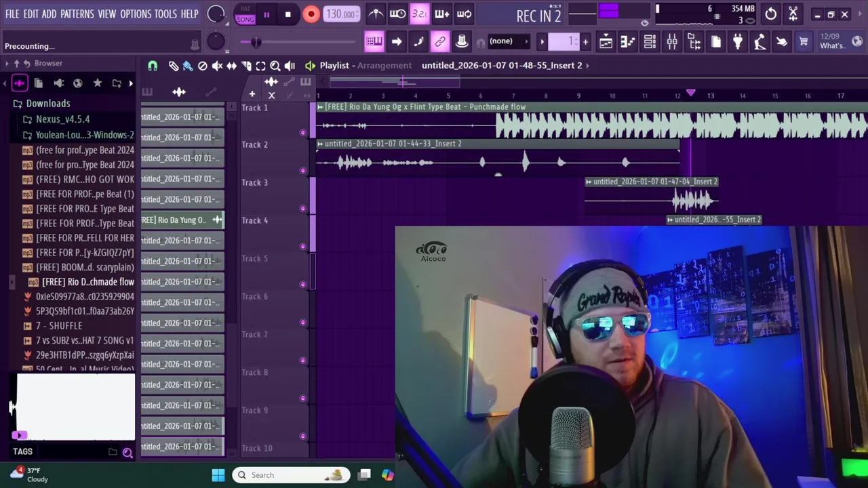Image resolution: width=868 pixels, height=488 pixels.
Task: Click the plus next to pattern number
Action: 585,41
